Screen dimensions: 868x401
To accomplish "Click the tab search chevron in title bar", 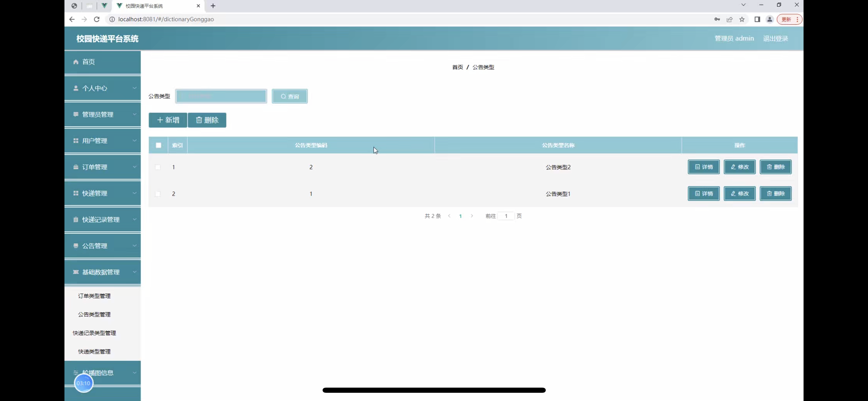I will click(743, 5).
